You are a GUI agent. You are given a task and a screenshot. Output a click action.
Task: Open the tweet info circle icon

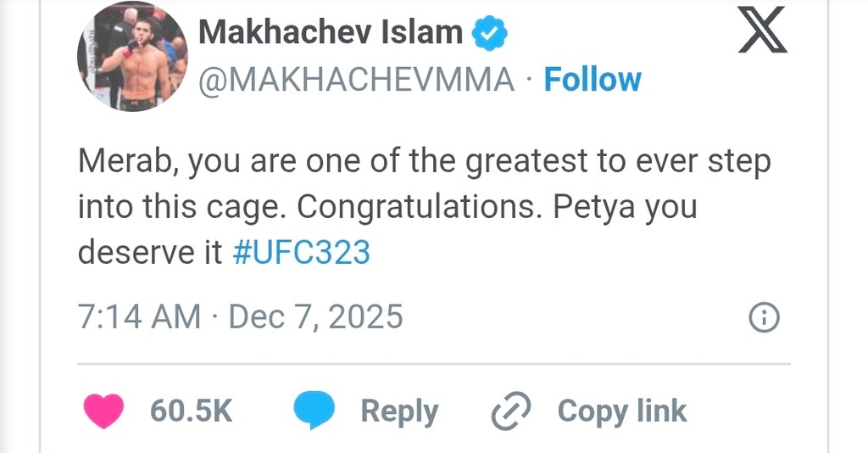coord(765,318)
